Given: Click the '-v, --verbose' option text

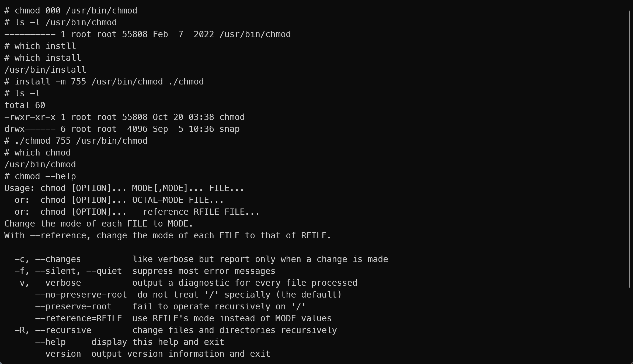Looking at the screenshot, I should click(x=48, y=283).
